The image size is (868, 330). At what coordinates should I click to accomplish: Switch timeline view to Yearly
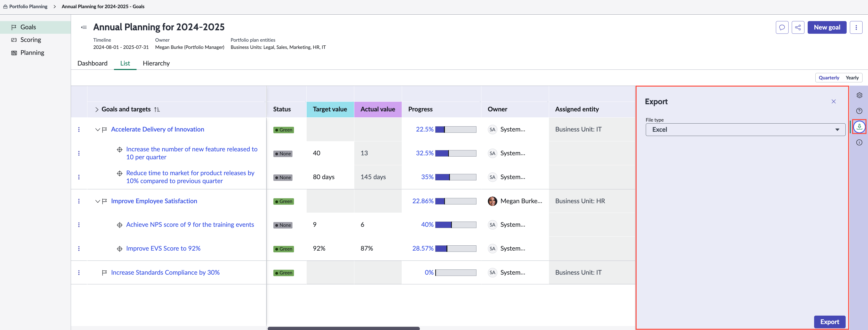click(852, 78)
